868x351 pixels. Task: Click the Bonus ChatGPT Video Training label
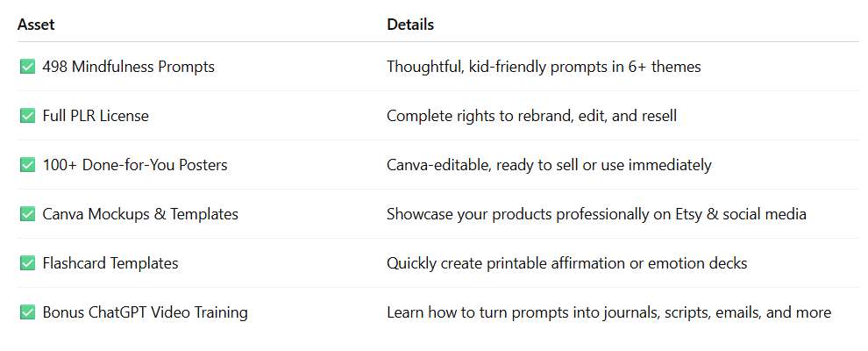click(145, 312)
